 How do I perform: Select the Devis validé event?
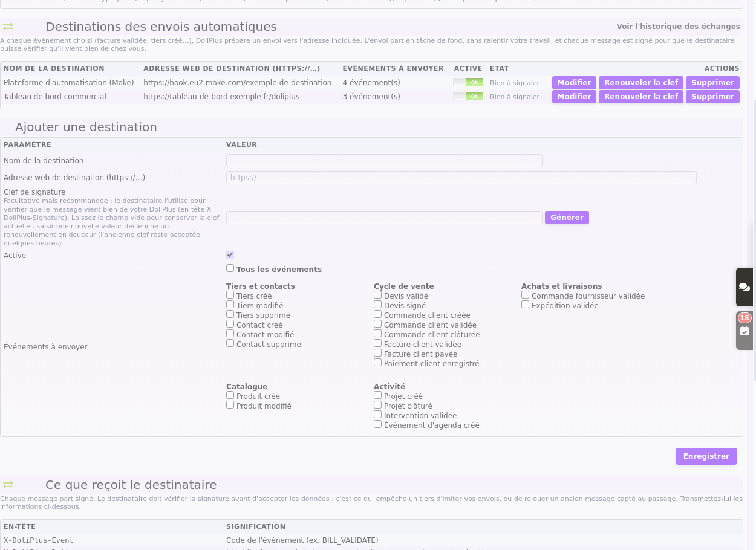click(377, 295)
